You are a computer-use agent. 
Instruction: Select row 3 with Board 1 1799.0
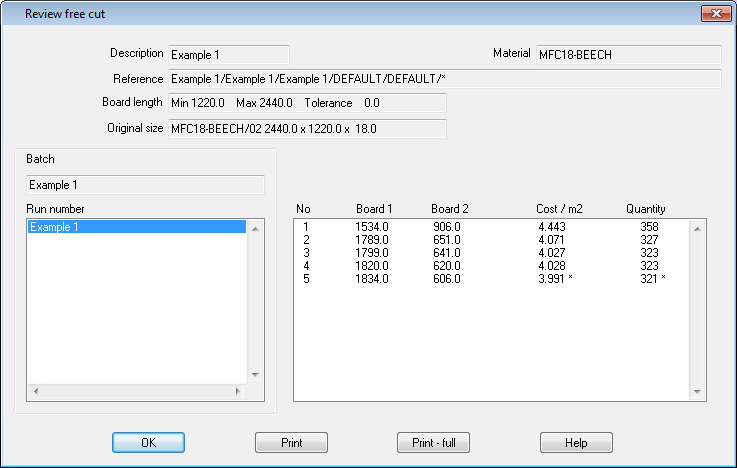491,253
